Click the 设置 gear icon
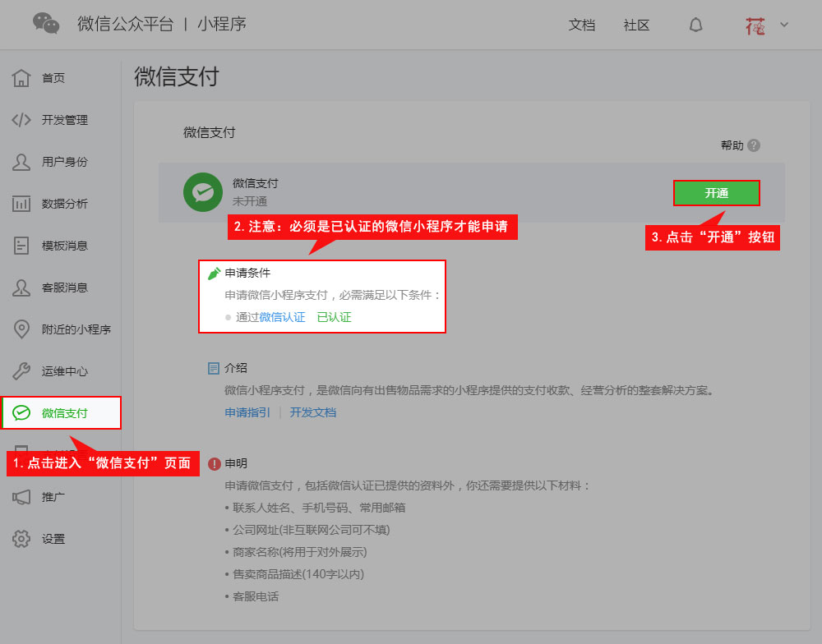The image size is (822, 644). coord(21,539)
